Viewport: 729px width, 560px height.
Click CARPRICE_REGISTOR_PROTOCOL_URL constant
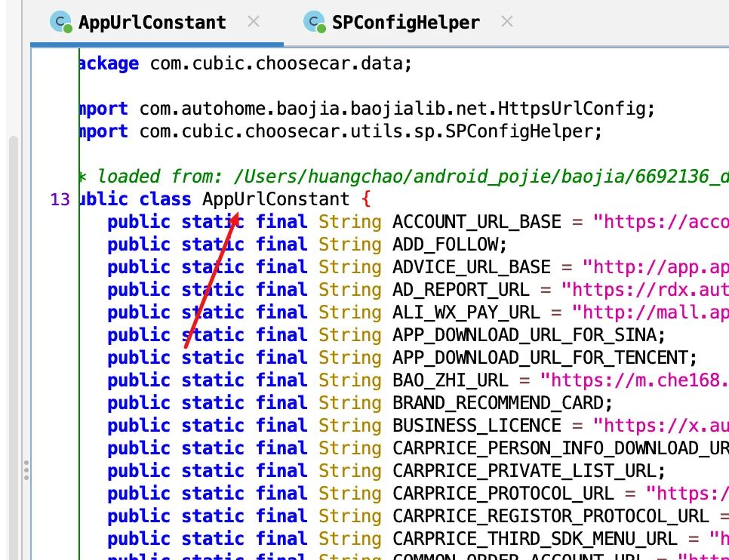pyautogui.click(x=551, y=516)
